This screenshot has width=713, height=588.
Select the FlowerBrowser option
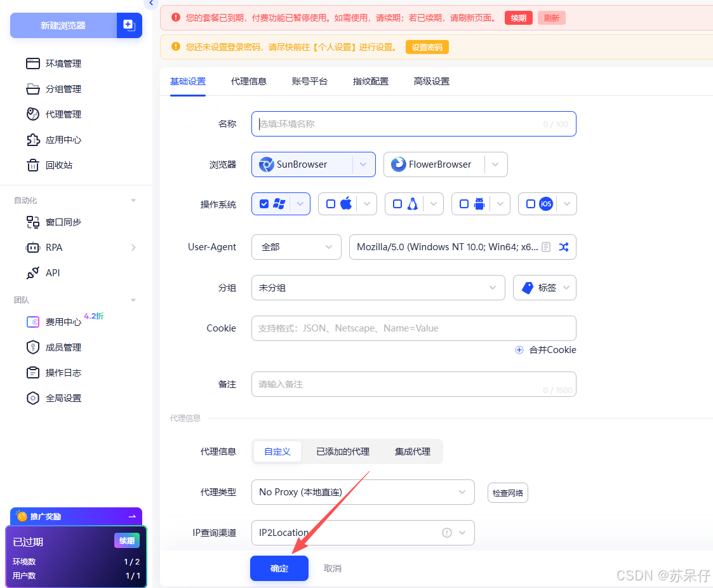[x=434, y=164]
